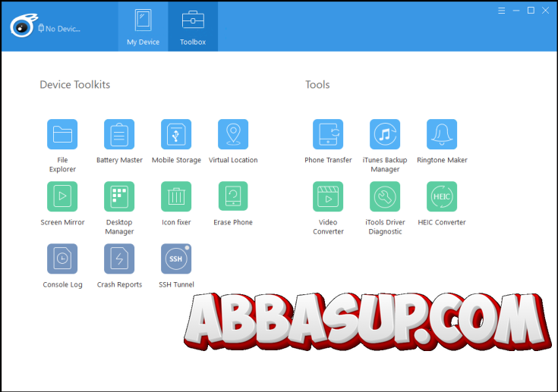Click the "Phone Transfer" label
558x392 pixels.
point(328,160)
